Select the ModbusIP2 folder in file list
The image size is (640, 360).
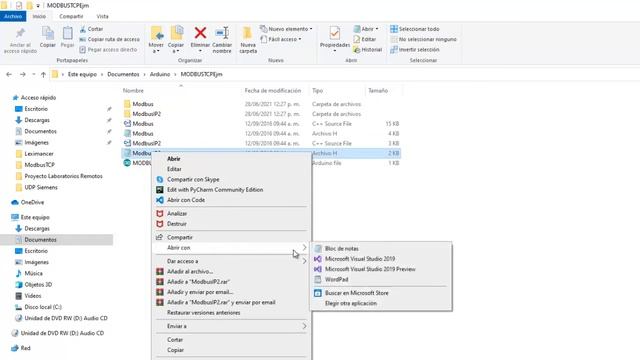click(147, 114)
